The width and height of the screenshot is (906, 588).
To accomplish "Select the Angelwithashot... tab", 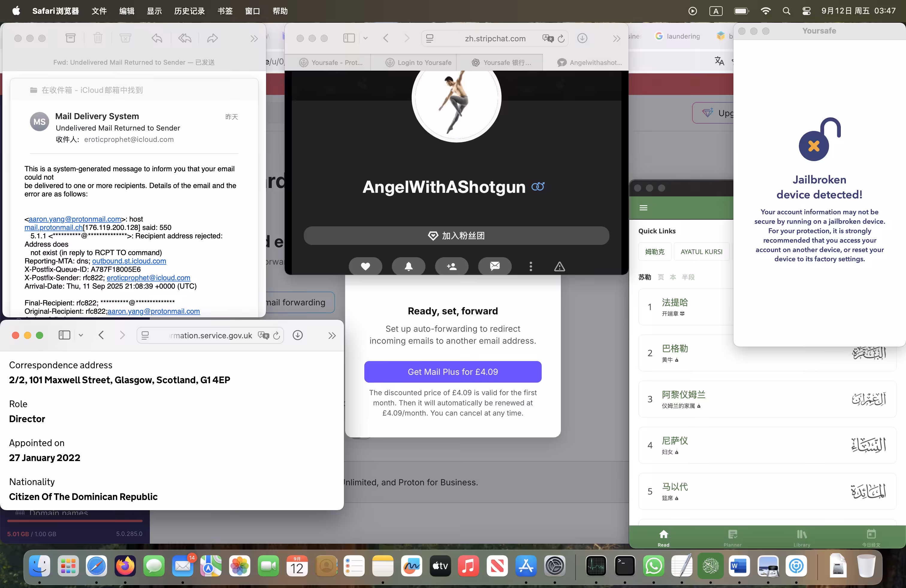I will 589,62.
